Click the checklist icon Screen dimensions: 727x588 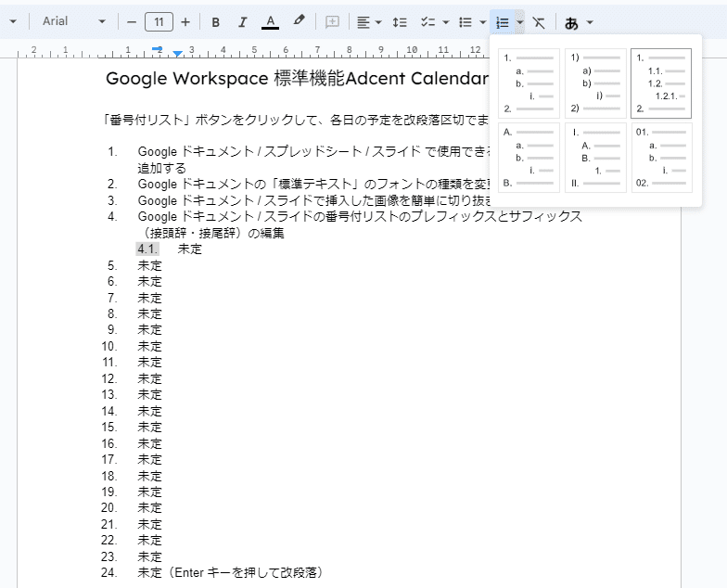click(x=427, y=22)
